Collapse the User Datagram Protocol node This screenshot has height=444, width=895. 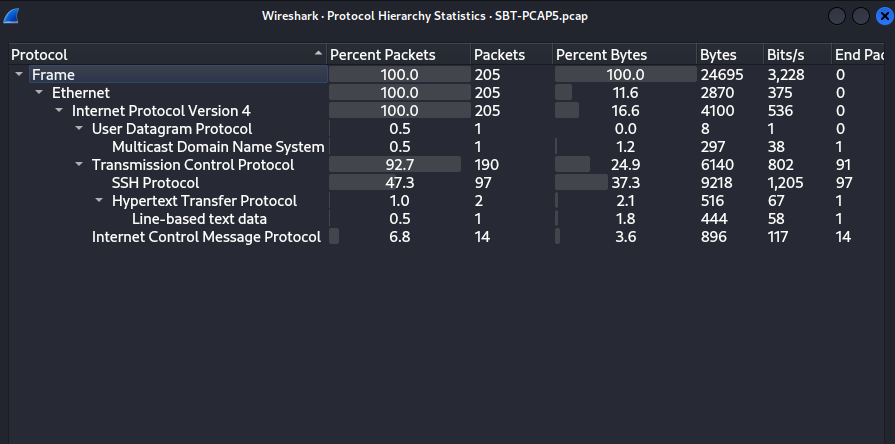click(x=79, y=128)
